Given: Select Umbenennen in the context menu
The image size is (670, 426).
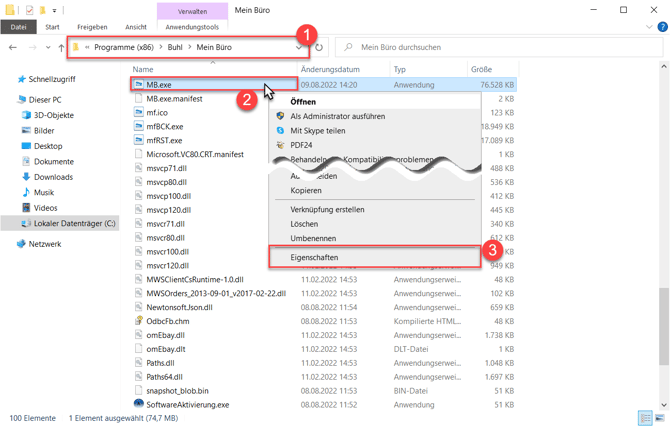Looking at the screenshot, I should 313,239.
